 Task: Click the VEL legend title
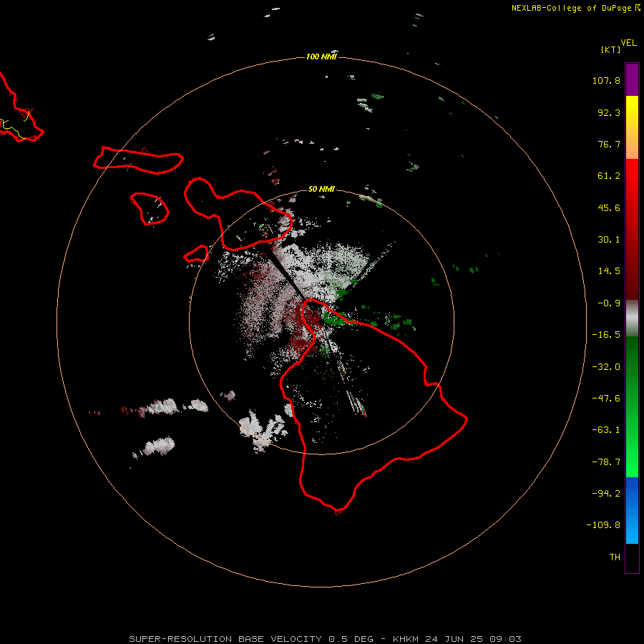coord(628,43)
